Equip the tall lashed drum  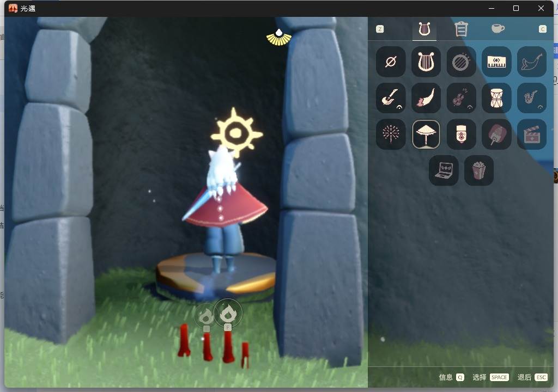pos(496,98)
